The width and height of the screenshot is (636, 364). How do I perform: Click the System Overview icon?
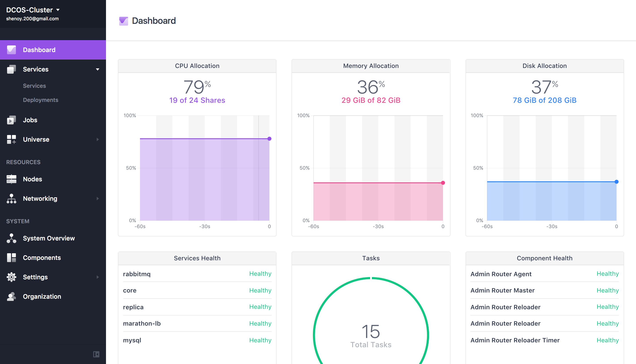[11, 238]
